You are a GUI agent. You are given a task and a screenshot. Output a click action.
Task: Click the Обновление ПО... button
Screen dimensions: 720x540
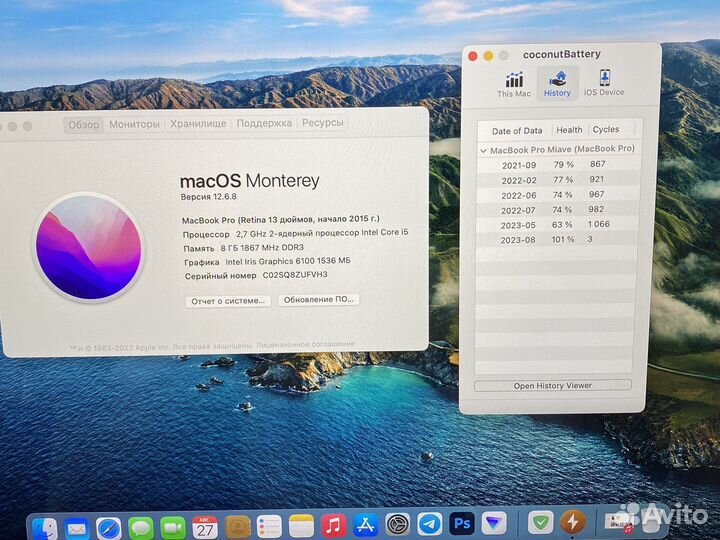point(319,299)
